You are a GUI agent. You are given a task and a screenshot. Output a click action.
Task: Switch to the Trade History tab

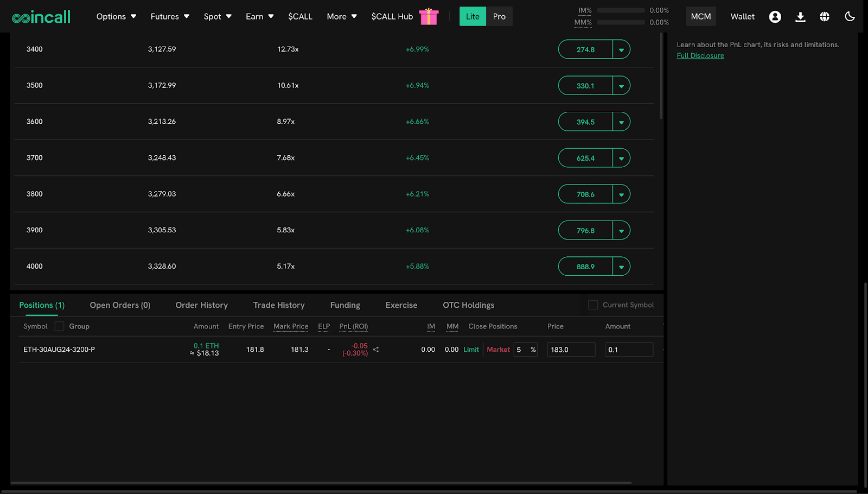pos(278,305)
